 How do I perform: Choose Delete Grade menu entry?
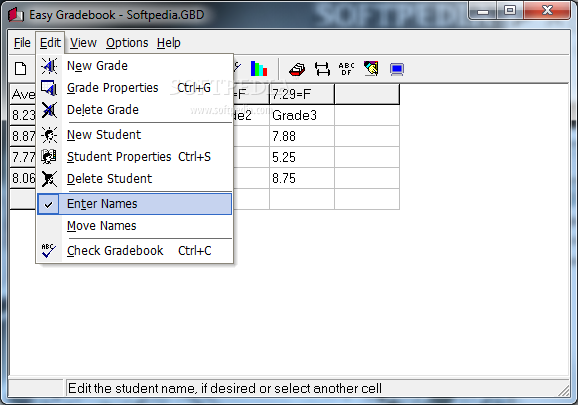pyautogui.click(x=135, y=110)
